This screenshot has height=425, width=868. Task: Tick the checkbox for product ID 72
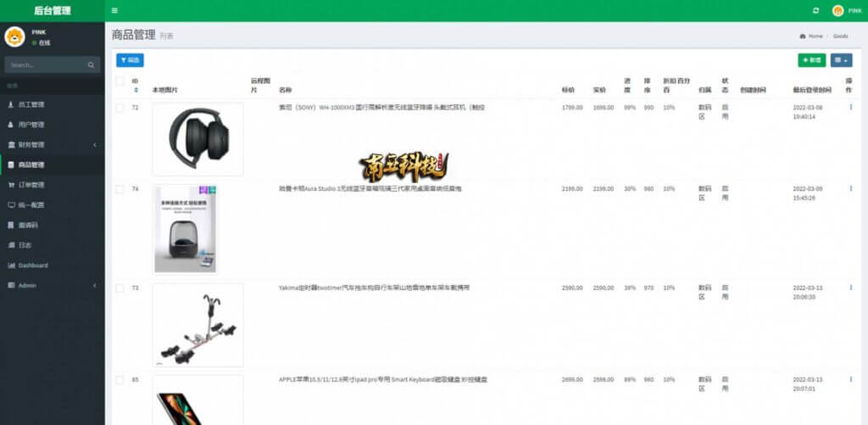120,108
